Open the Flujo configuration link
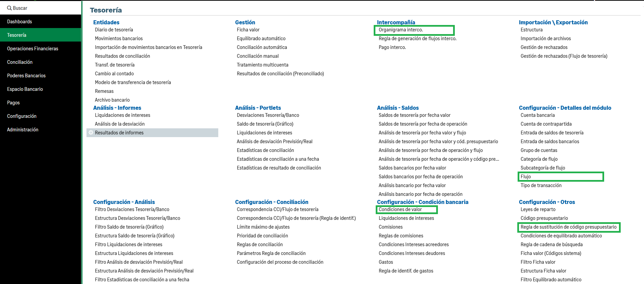Viewport: 644px width, 284px height. coord(526,177)
